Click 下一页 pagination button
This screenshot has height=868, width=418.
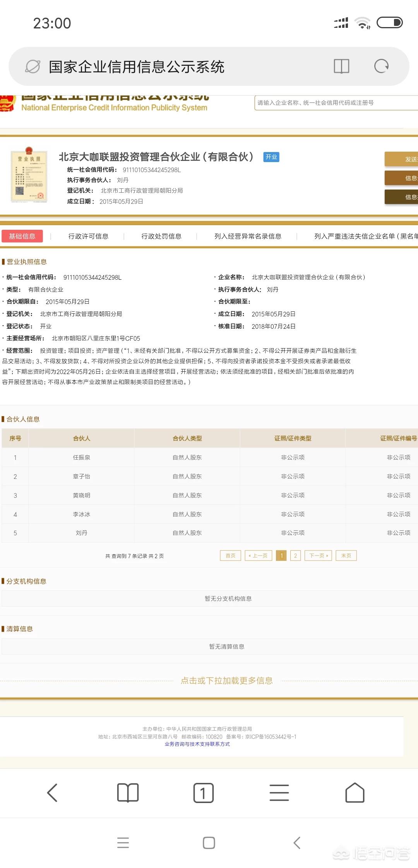(x=318, y=556)
